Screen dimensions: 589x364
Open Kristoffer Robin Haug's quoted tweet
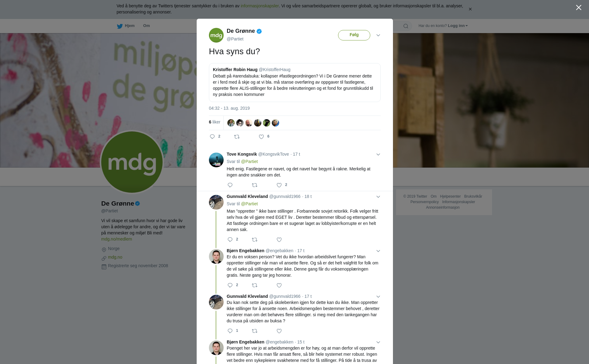(294, 82)
